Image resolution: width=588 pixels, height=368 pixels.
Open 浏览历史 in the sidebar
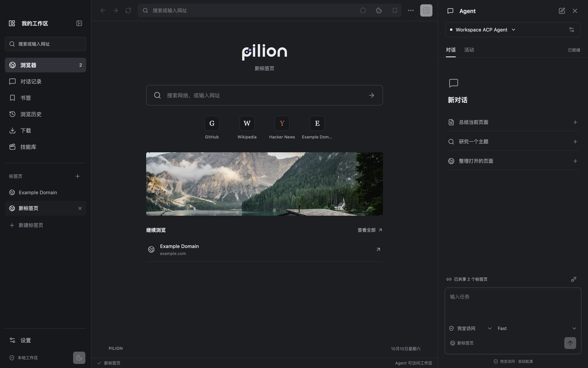45,114
